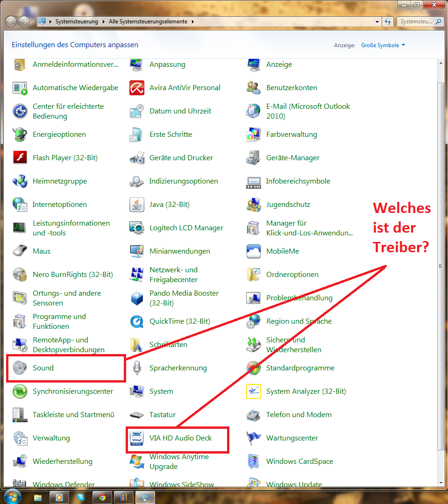Open the Heimnetzgruppe icon
Viewport: 448px width, 504px height.
point(20,181)
